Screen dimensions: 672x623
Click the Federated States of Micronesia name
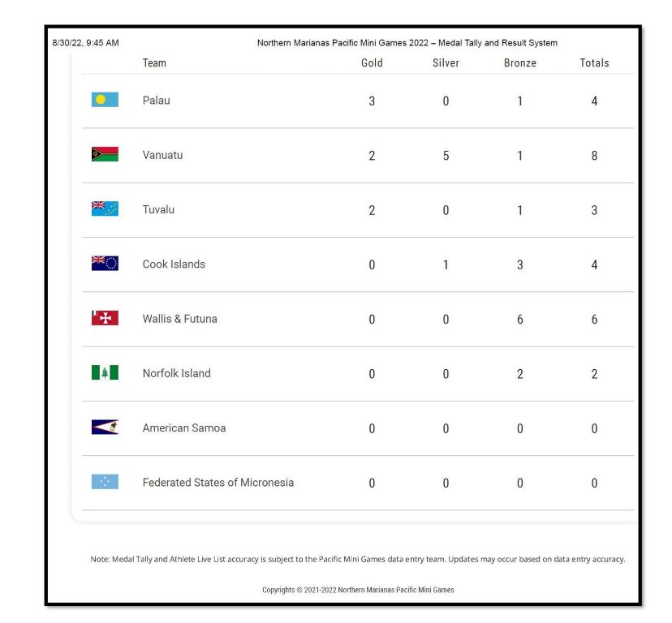pyautogui.click(x=218, y=483)
